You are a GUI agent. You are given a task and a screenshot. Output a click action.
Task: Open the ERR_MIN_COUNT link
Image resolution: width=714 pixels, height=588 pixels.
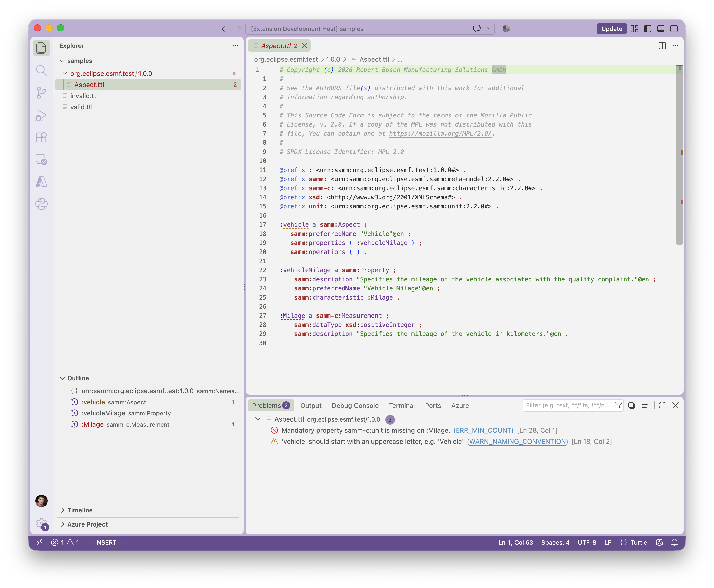(483, 431)
